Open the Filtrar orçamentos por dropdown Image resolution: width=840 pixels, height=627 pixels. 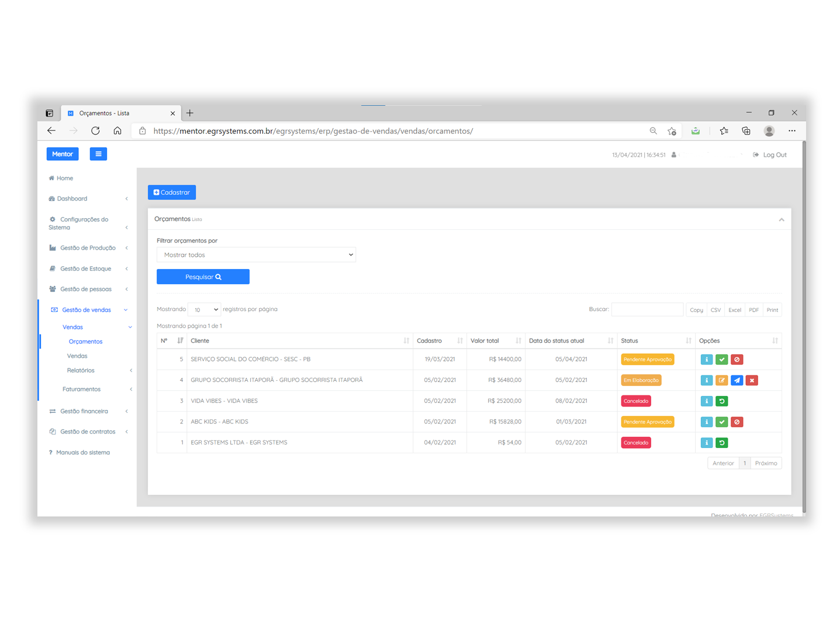coord(256,255)
